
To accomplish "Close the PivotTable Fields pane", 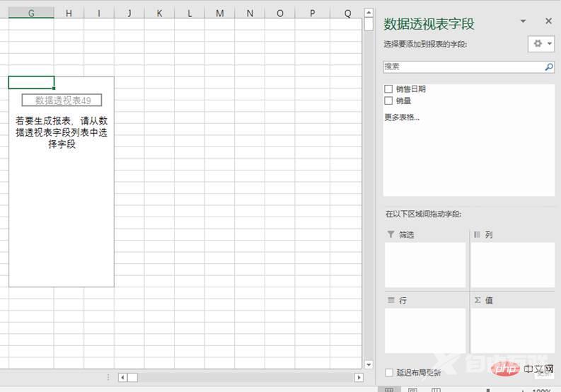I will coord(548,22).
